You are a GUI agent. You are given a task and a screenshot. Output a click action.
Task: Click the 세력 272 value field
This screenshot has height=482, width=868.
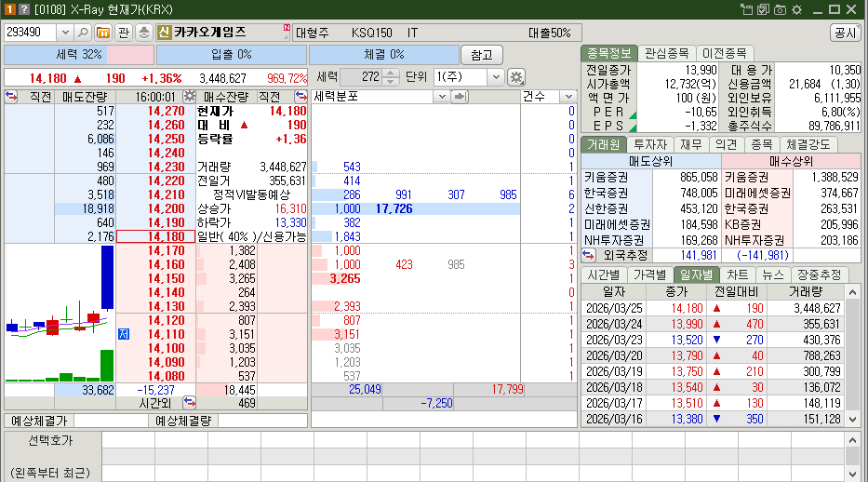pyautogui.click(x=362, y=77)
